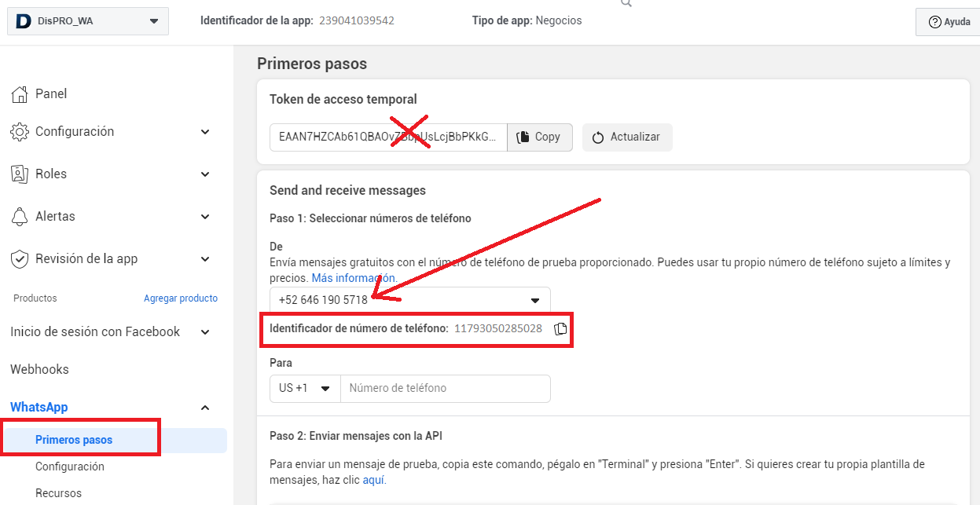This screenshot has width=980, height=505.
Task: Click the search magnifier icon at top
Action: coord(626,3)
